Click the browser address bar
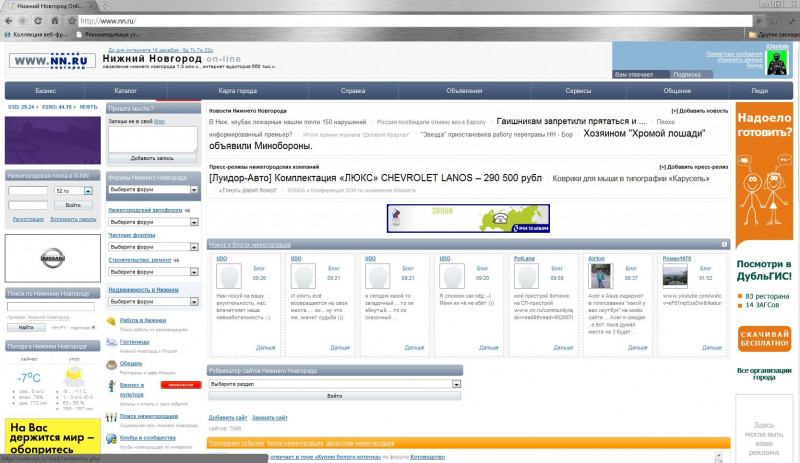800x463 pixels. pyautogui.click(x=415, y=21)
